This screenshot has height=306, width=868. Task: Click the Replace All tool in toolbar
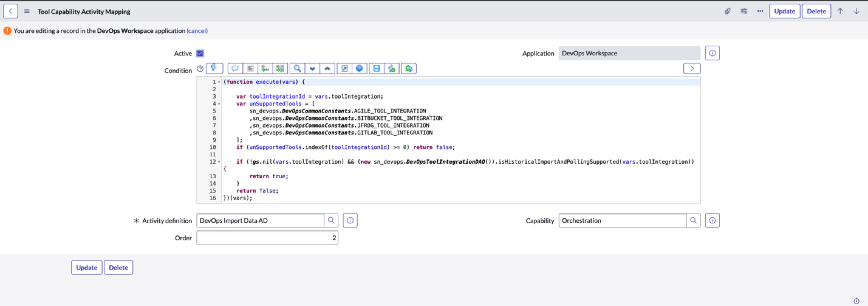point(280,68)
